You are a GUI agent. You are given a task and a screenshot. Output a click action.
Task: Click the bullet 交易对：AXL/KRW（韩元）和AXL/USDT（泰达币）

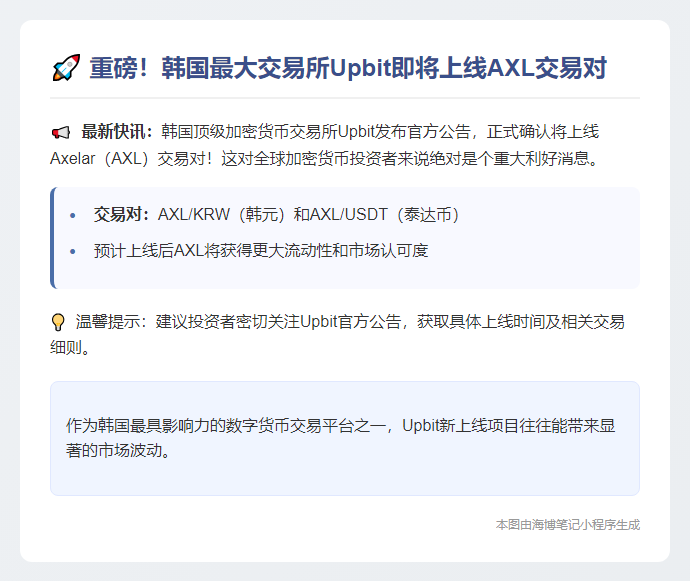(276, 215)
